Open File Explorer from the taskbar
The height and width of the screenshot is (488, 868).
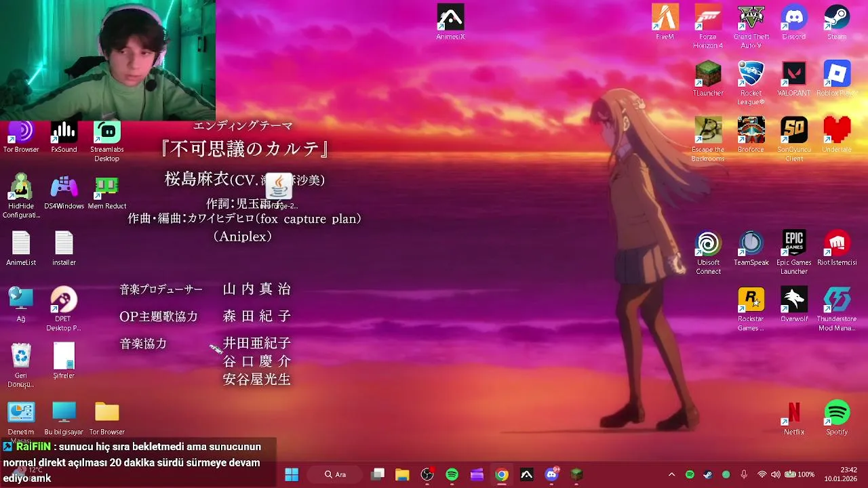402,474
